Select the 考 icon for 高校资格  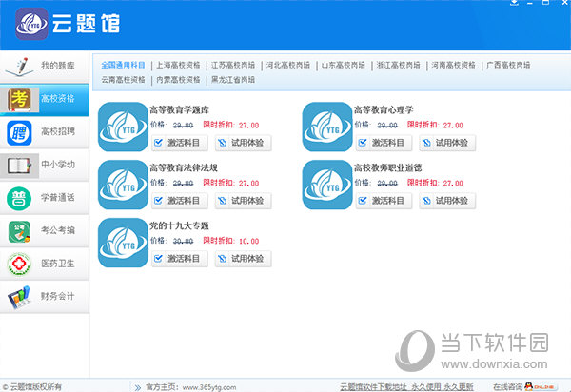(20, 99)
